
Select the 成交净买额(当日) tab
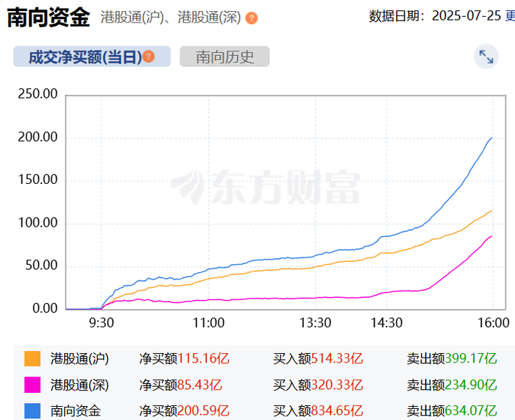pyautogui.click(x=92, y=57)
